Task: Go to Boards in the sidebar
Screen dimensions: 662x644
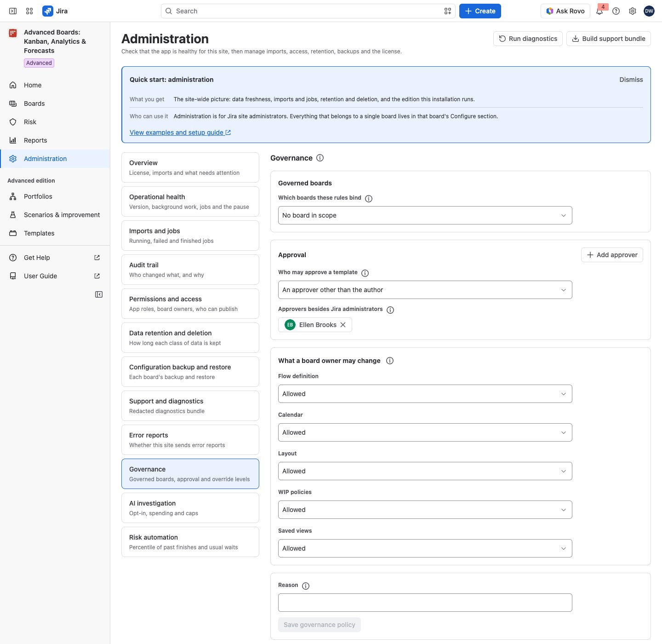Action: pyautogui.click(x=55, y=103)
